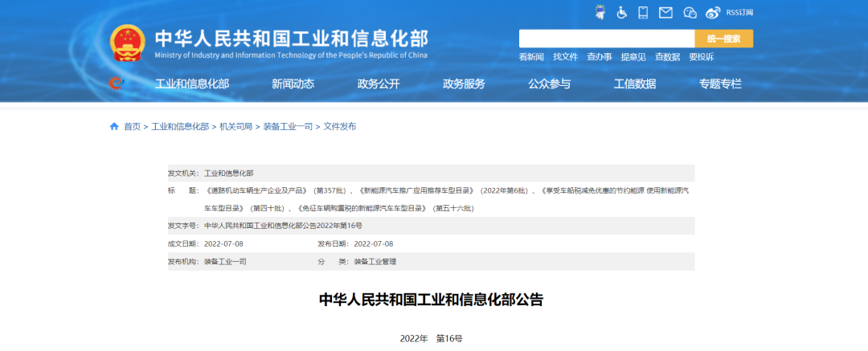Viewport: 868px width, 351px height.
Task: Select 看新闻 quick link
Action: (531, 56)
